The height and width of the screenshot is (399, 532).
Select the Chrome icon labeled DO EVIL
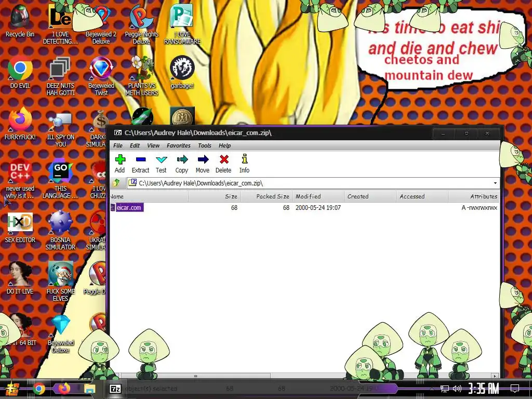(20, 73)
